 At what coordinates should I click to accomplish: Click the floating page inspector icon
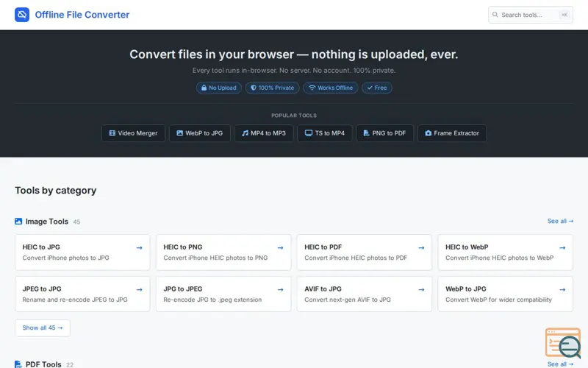[563, 343]
